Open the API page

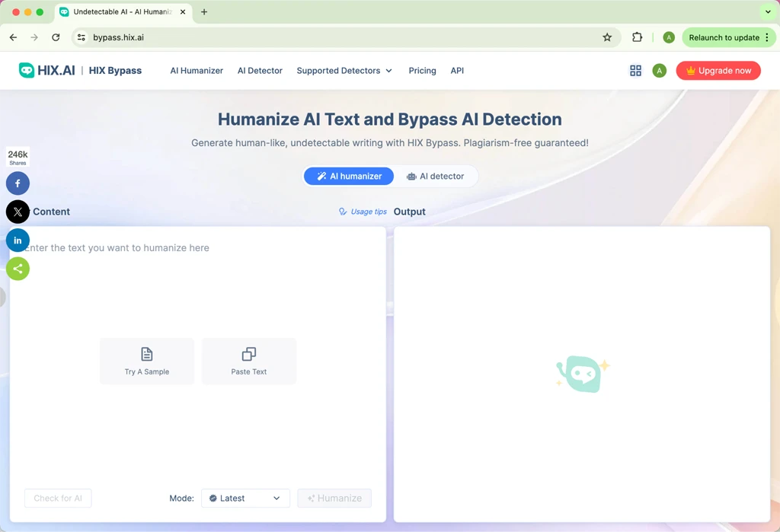coord(457,71)
